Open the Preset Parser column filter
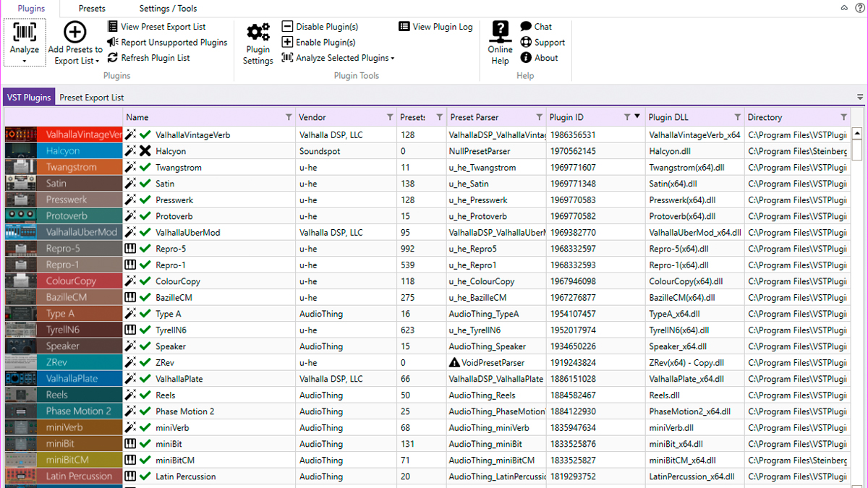Viewport: 868px width, 488px height. click(539, 117)
